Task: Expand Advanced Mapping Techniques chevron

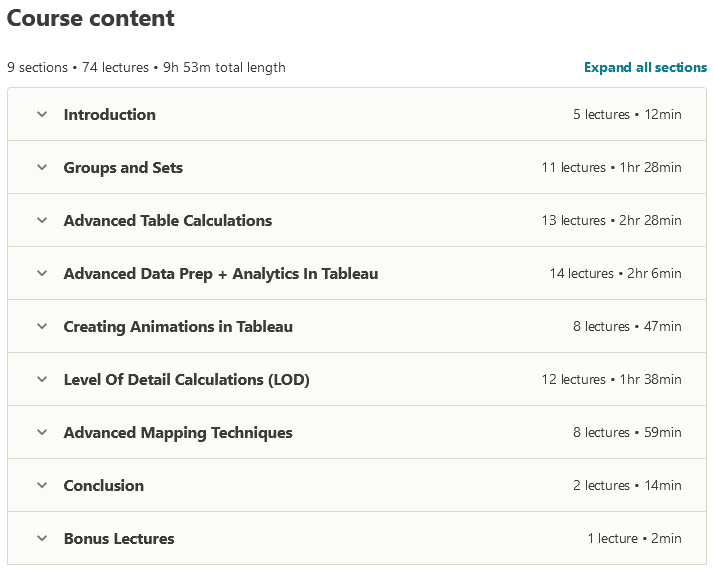Action: [42, 432]
